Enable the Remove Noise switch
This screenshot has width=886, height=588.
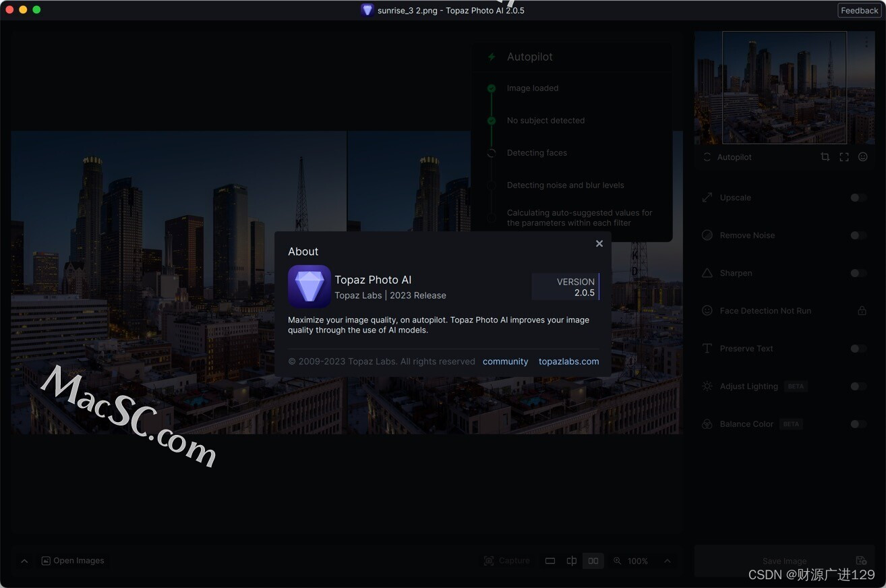pyautogui.click(x=858, y=235)
